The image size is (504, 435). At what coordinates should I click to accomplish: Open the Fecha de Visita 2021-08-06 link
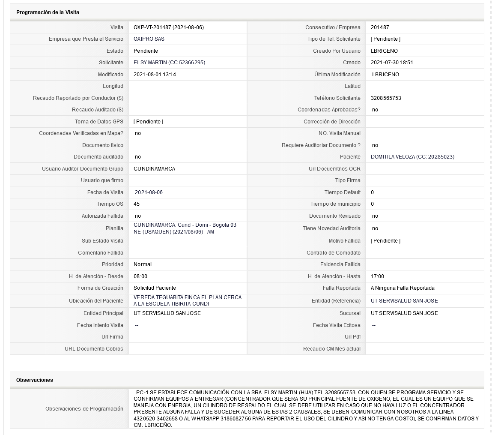[x=149, y=192]
